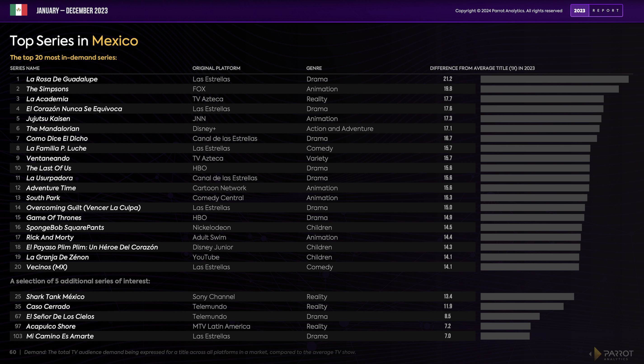Select Game Of Thrones title

[54, 218]
